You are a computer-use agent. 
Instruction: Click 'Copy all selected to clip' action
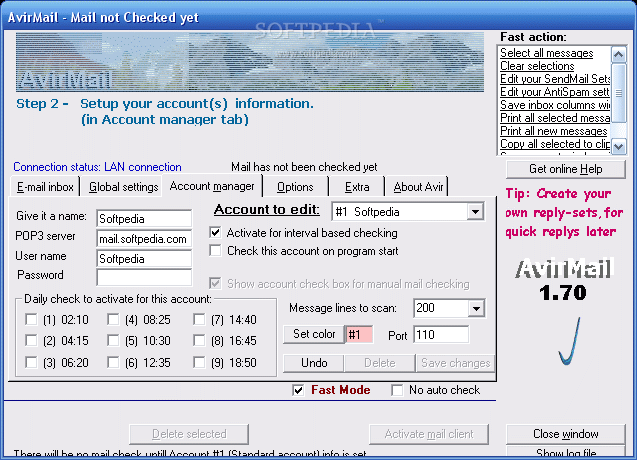pyautogui.click(x=555, y=144)
